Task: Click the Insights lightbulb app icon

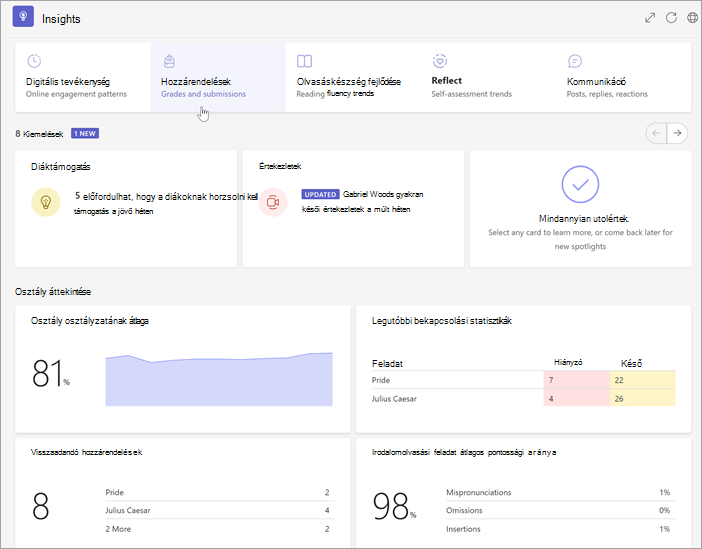Action: point(23,17)
